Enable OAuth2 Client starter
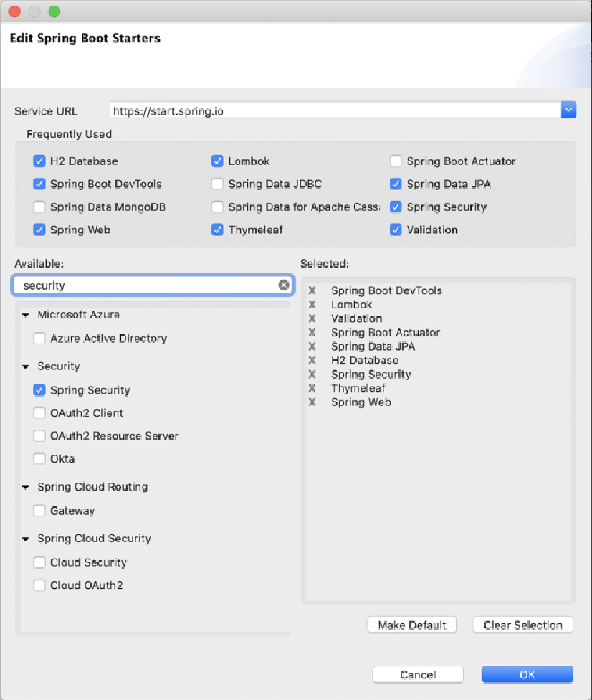The height and width of the screenshot is (700, 592). click(39, 412)
